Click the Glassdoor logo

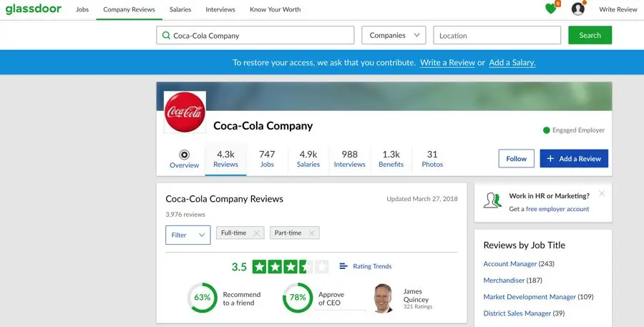[x=34, y=9]
